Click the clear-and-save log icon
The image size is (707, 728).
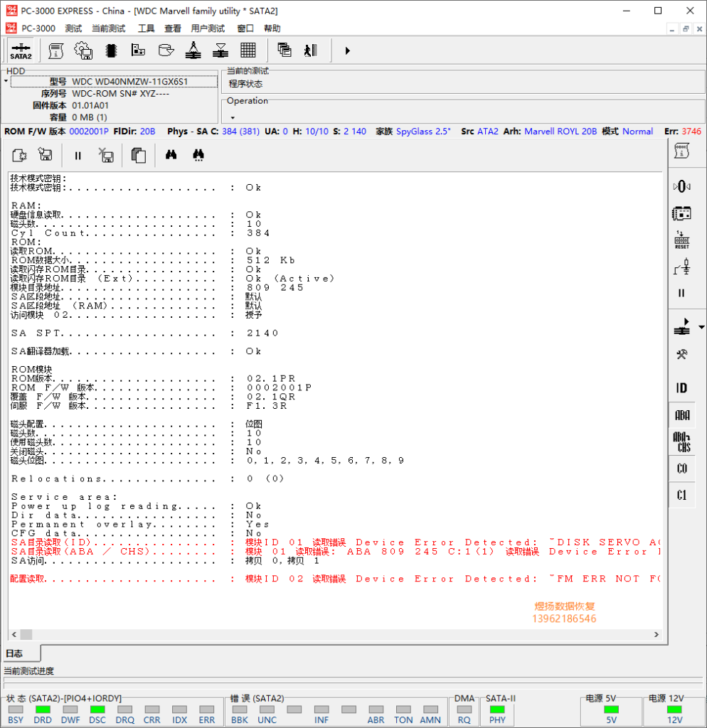point(107,155)
